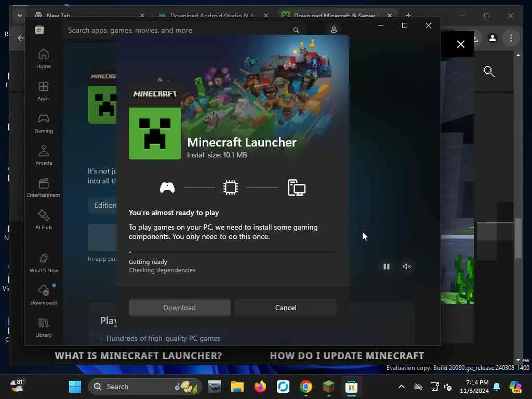This screenshot has width=532, height=399.
Task: Click 'How do I update Minecraft' heading
Action: pos(347,355)
